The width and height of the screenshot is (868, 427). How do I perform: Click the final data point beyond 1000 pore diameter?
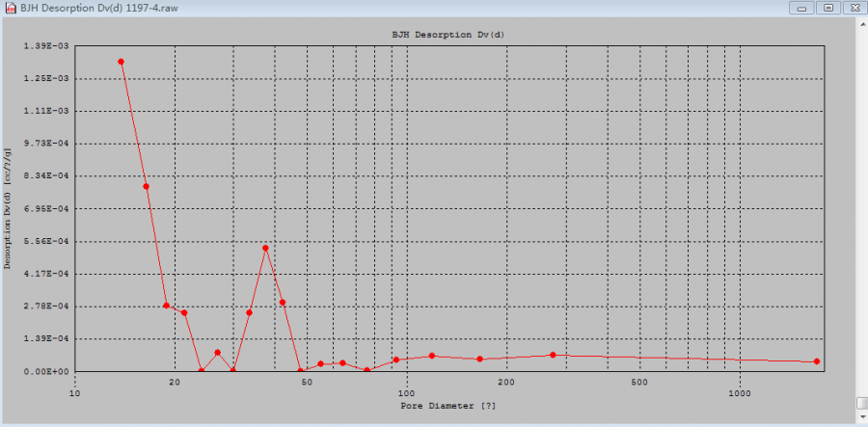click(817, 361)
